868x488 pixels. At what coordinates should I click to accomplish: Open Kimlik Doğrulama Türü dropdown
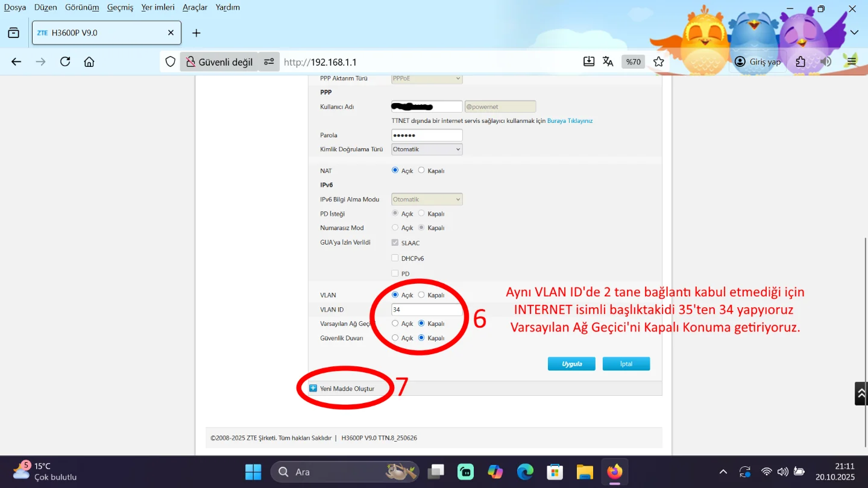(x=427, y=149)
